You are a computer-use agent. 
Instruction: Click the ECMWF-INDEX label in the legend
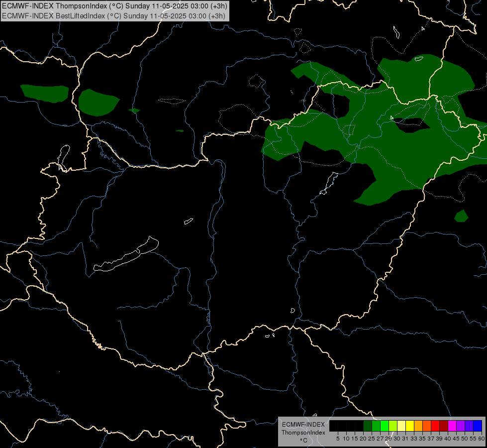pyautogui.click(x=303, y=425)
